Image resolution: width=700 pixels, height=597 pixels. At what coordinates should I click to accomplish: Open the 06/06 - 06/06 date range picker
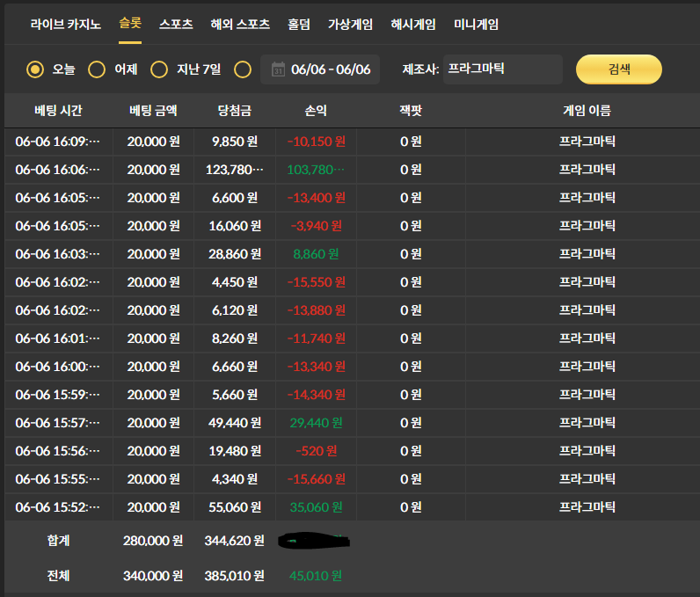[320, 69]
